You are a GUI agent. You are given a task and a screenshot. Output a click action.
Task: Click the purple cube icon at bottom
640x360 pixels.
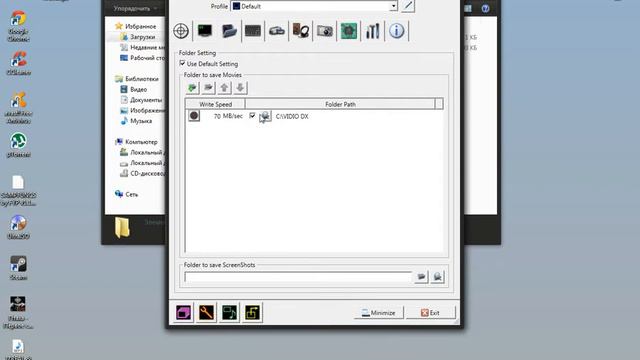click(183, 313)
